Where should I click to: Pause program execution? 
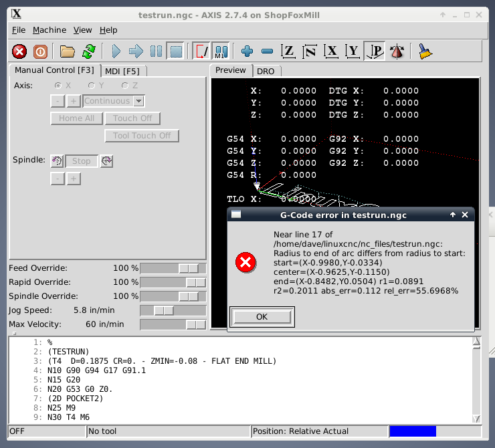tap(156, 51)
